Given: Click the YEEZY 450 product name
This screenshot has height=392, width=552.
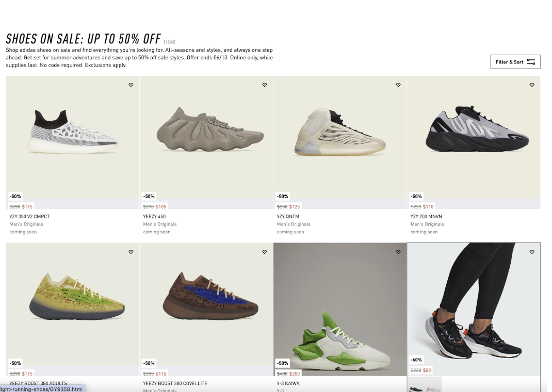Looking at the screenshot, I should pos(154,217).
